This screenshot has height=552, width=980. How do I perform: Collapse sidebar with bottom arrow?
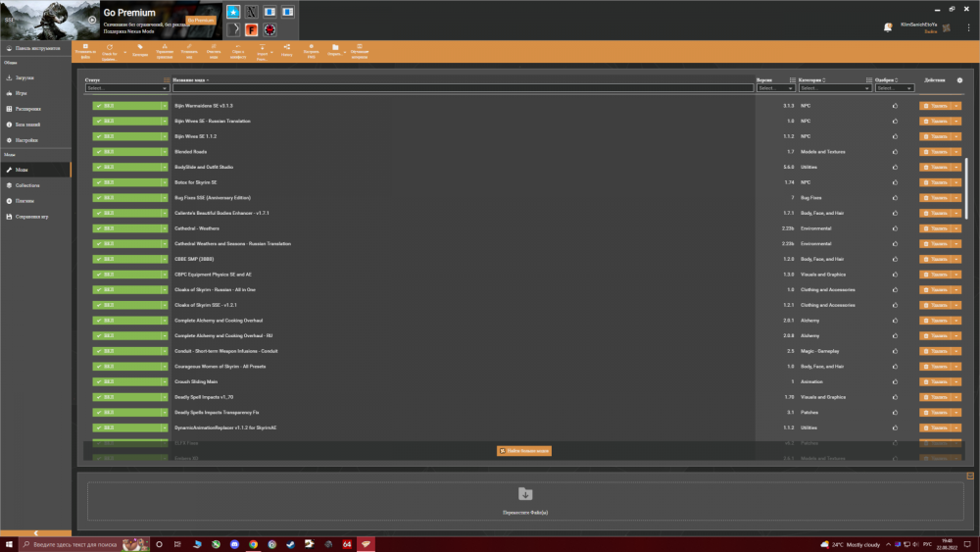(35, 533)
